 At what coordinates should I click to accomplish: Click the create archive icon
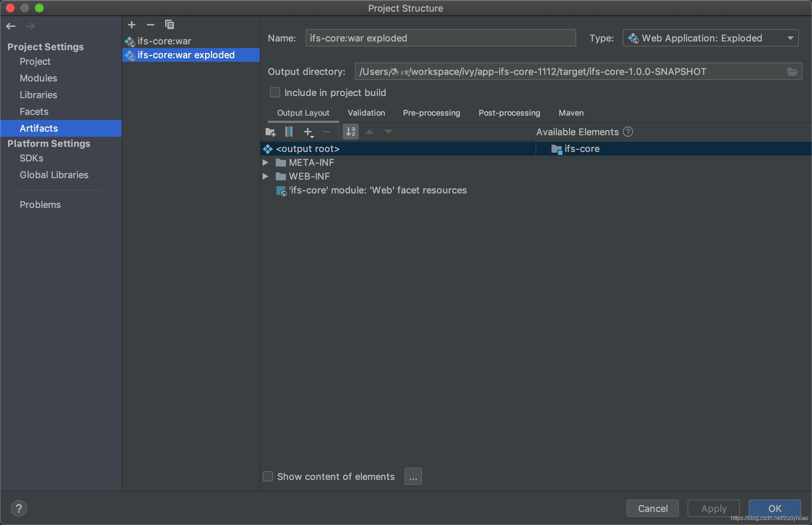[x=289, y=132]
